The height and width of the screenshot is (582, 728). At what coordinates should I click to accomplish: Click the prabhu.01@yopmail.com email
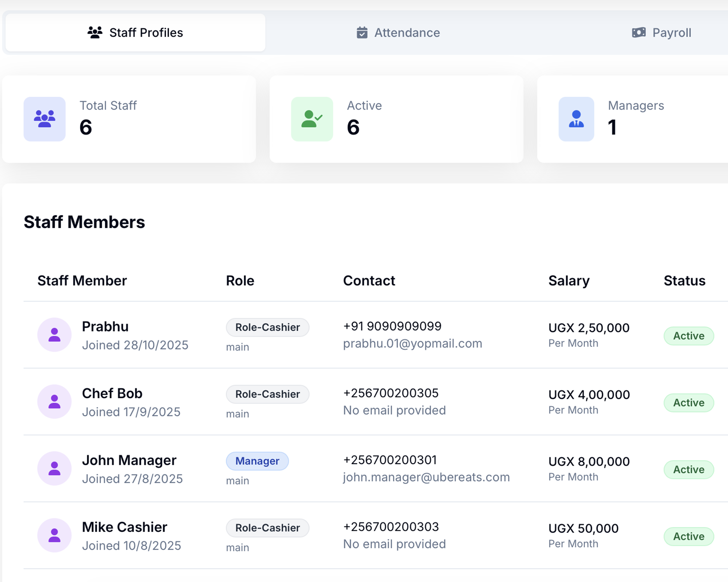click(x=412, y=344)
